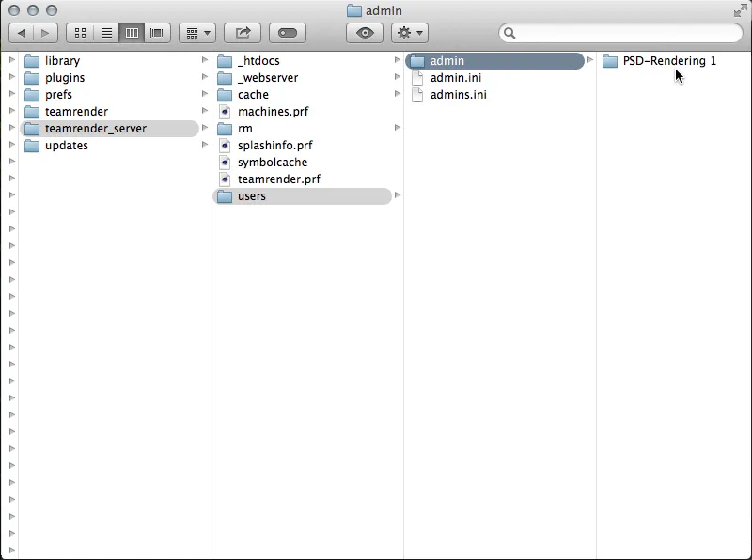
Task: Switch to list view mode
Action: [106, 32]
